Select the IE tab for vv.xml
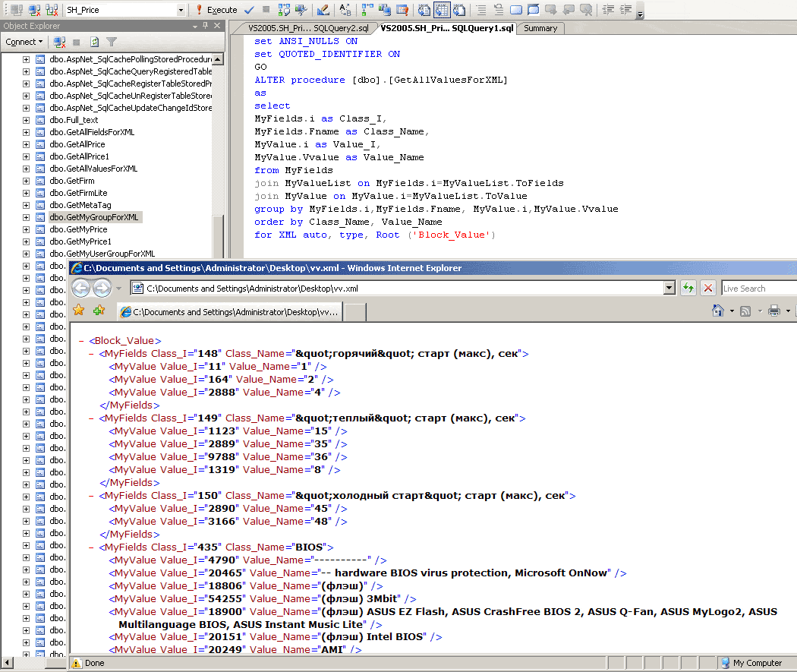Screen dimensions: 797x672 click(230, 311)
